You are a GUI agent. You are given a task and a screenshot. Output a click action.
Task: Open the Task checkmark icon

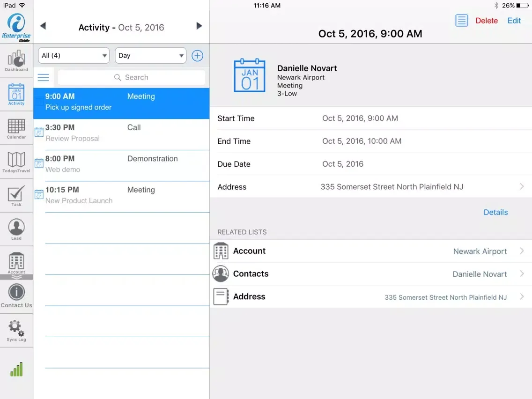(16, 195)
